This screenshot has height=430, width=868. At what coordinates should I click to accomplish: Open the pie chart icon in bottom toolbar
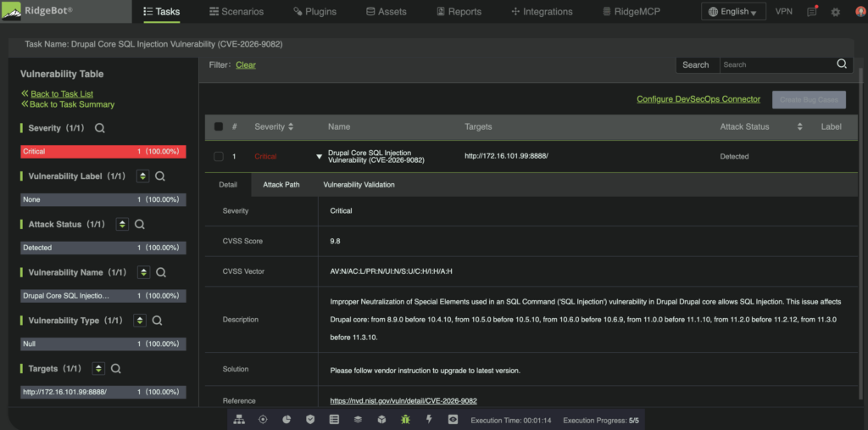(x=287, y=420)
